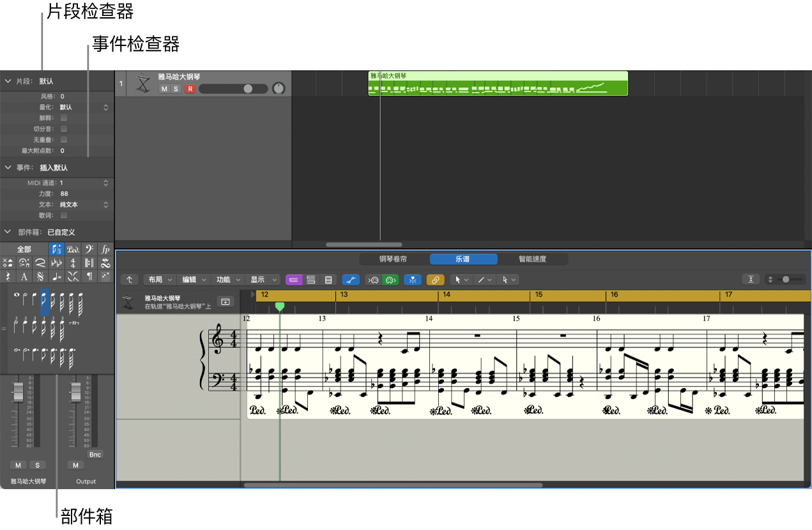
Task: Collapse the 部件箱 section
Action: 8,232
